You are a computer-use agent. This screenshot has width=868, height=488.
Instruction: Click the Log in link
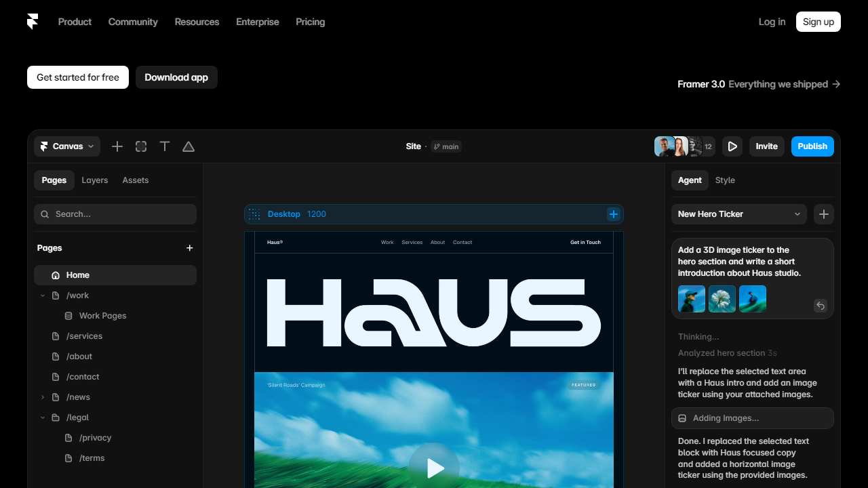772,22
